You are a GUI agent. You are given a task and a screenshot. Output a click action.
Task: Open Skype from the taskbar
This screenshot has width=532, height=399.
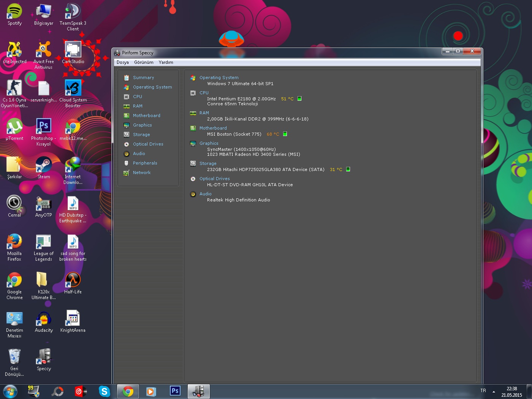pyautogui.click(x=104, y=391)
